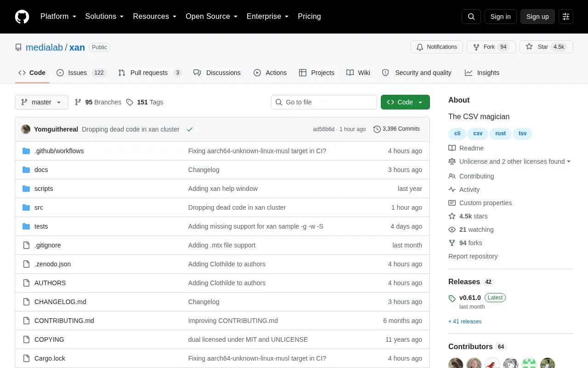Click the Sign up button
588x368 pixels.
(x=537, y=17)
